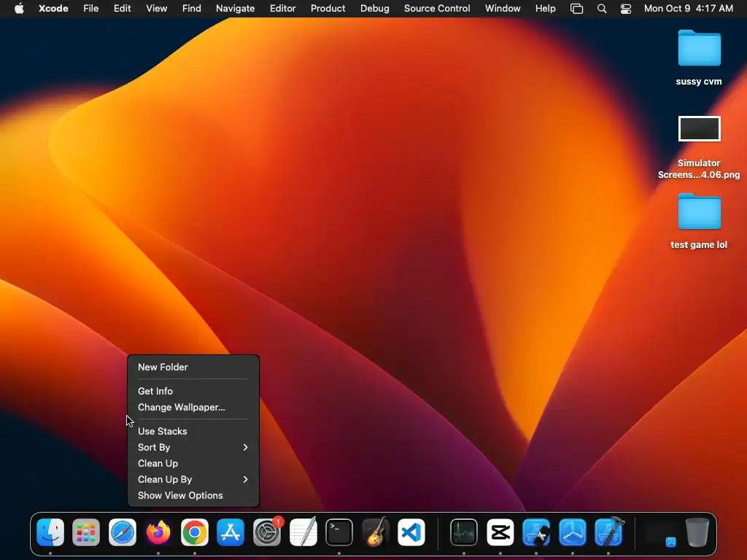Launch GarageBand guitar icon

[x=376, y=532]
